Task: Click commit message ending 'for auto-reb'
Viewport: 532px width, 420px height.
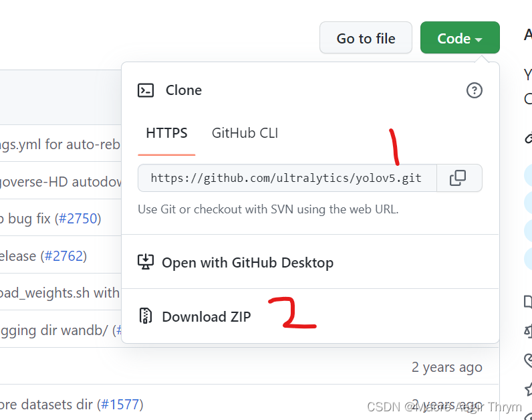Action: pyautogui.click(x=59, y=144)
